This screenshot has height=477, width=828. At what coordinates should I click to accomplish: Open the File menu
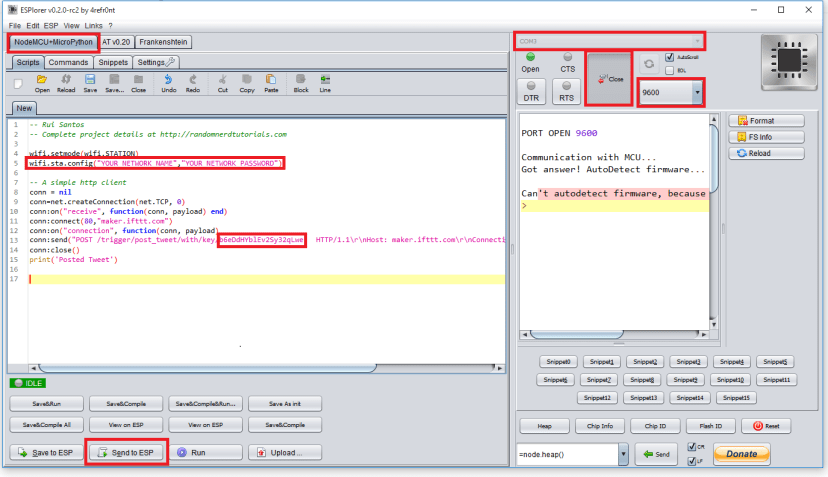click(15, 25)
